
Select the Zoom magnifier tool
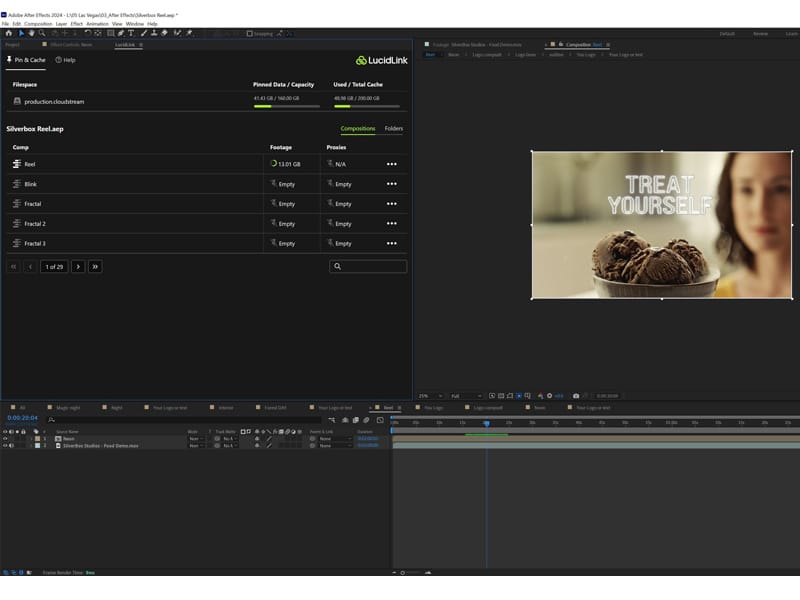coord(42,33)
